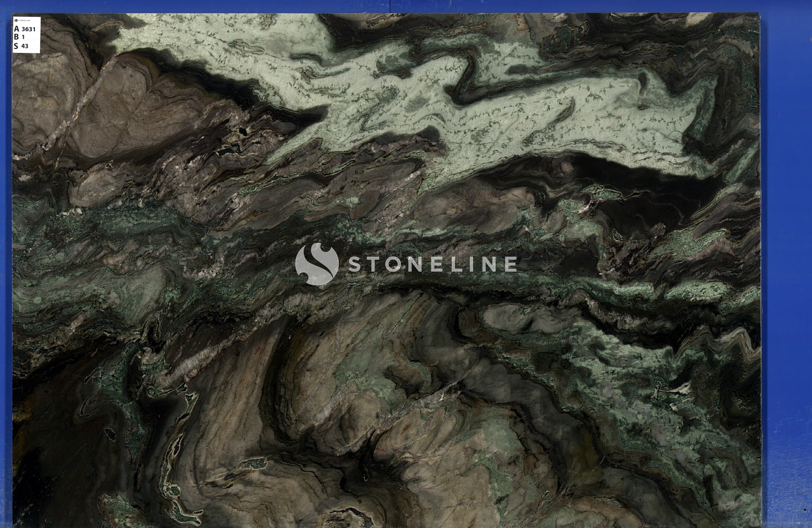Click the tiny Stoneline wordmark on the label
Viewport: 812px width, 528px height.
click(x=24, y=20)
